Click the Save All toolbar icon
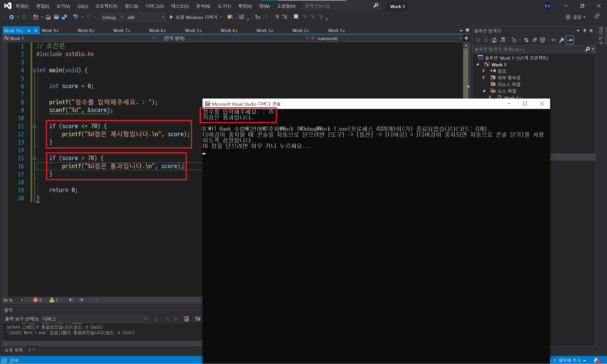 64,17
